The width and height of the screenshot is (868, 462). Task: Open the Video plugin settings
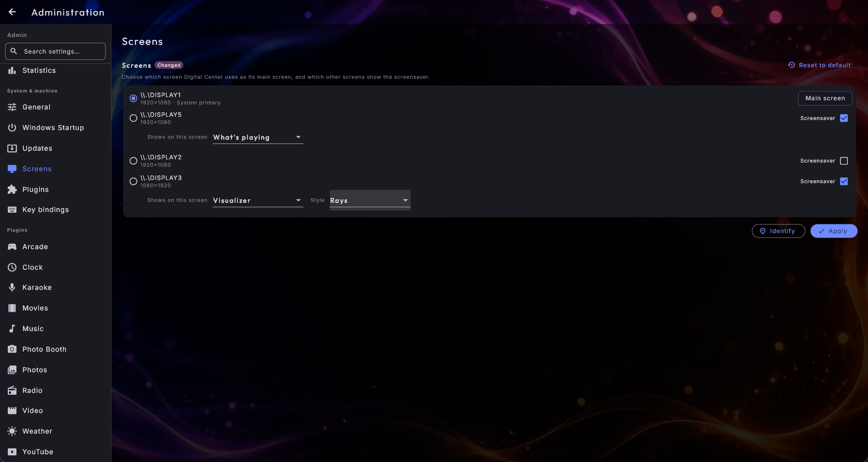(x=55, y=411)
